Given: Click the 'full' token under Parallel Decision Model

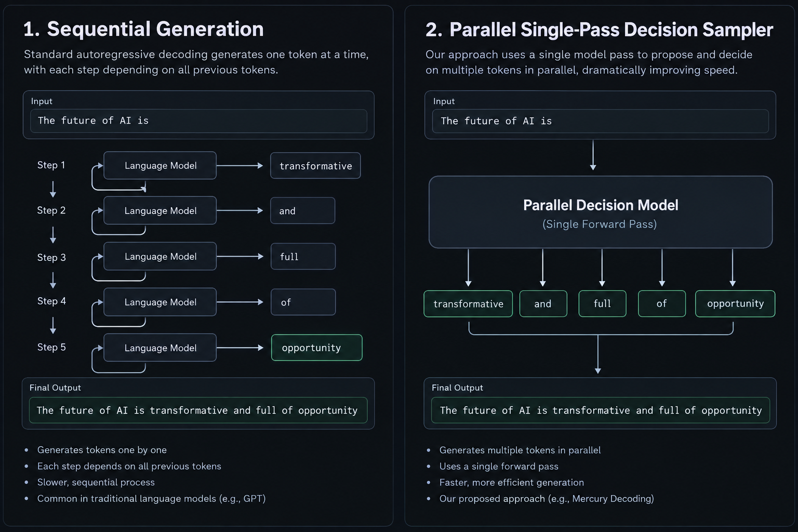Looking at the screenshot, I should [602, 303].
